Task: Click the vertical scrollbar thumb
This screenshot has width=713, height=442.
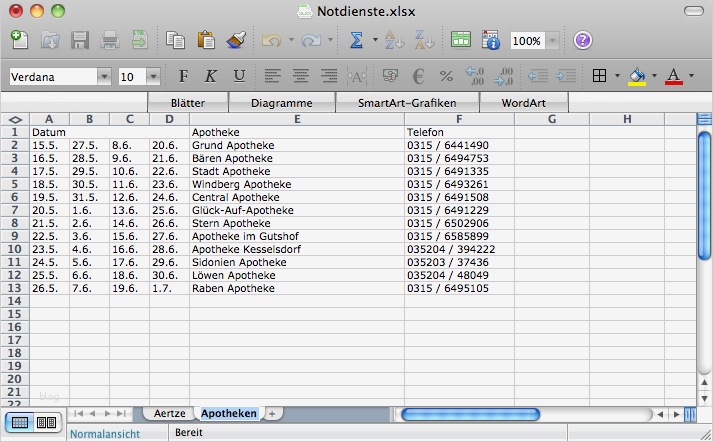Action: coord(704,196)
